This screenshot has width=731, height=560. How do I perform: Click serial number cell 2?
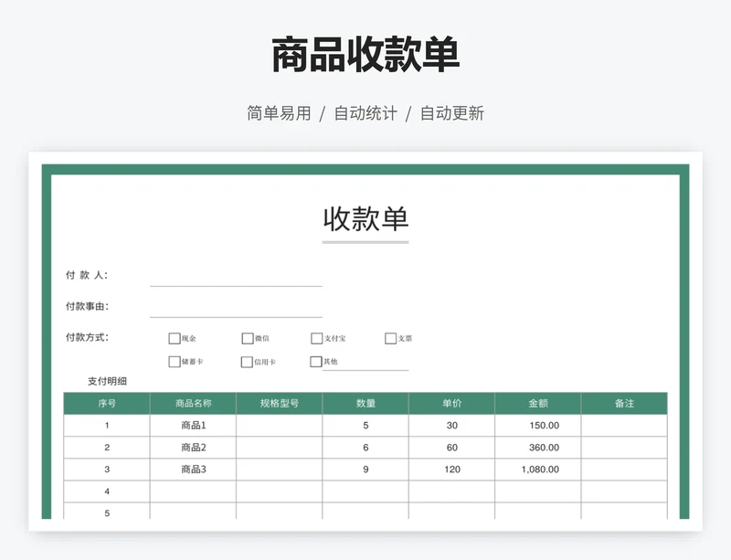(107, 448)
